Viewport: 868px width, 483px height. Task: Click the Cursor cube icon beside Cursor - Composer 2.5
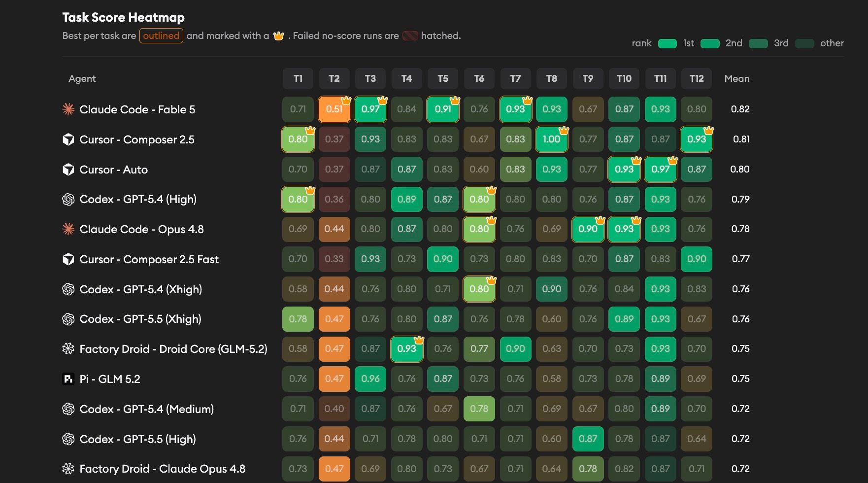(x=68, y=139)
